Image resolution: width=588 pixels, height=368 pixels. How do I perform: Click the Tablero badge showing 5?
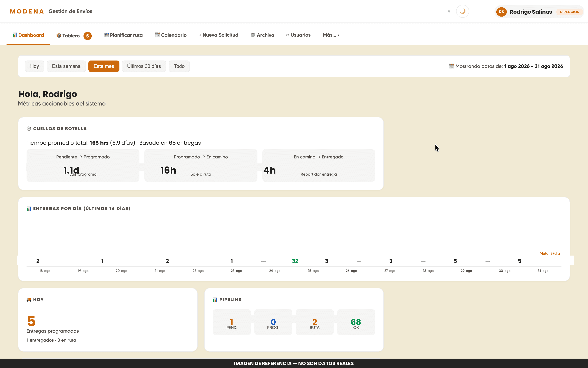pyautogui.click(x=87, y=36)
